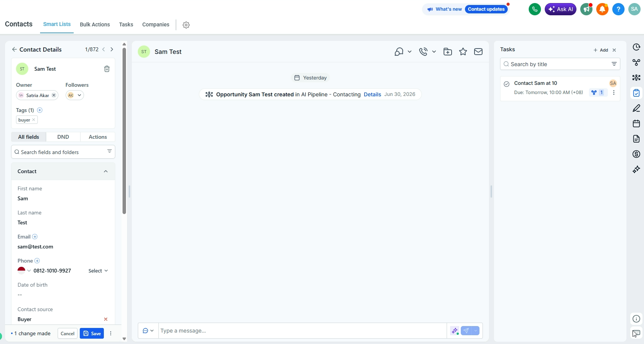Open Ask AI assistant
Viewport: 644px width, 344px height.
click(560, 9)
